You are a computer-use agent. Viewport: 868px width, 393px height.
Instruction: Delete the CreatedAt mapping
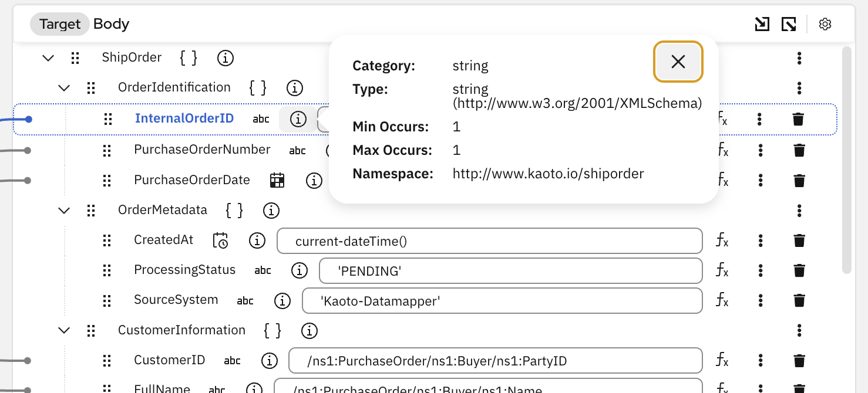[799, 240]
